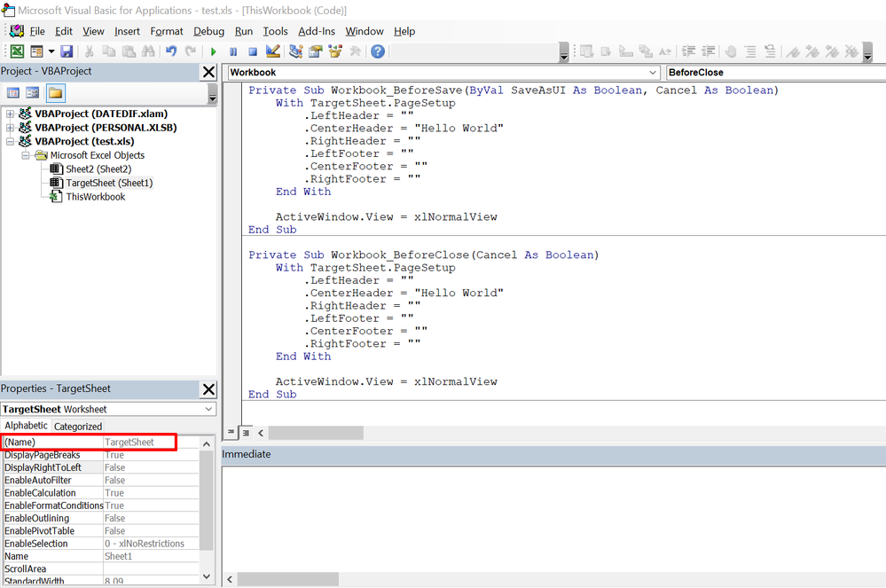
Task: Click the Reset stop icon
Action: click(x=253, y=51)
